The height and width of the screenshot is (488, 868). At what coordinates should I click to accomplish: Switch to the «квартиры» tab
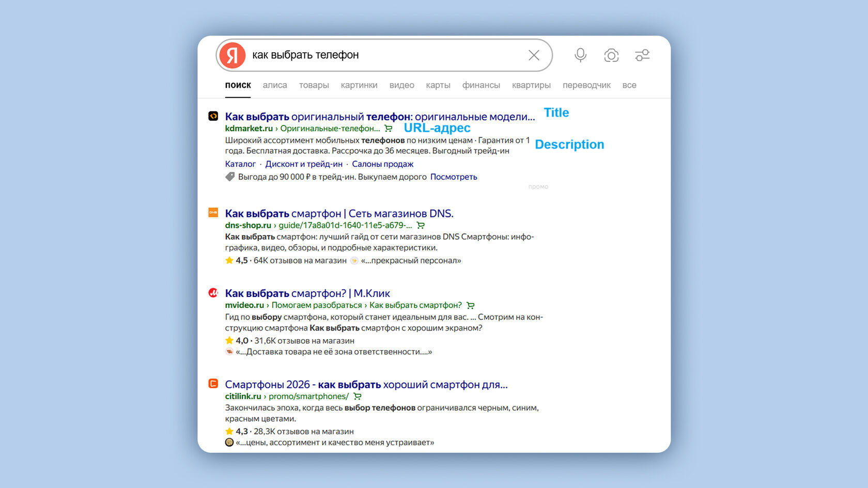tap(531, 85)
